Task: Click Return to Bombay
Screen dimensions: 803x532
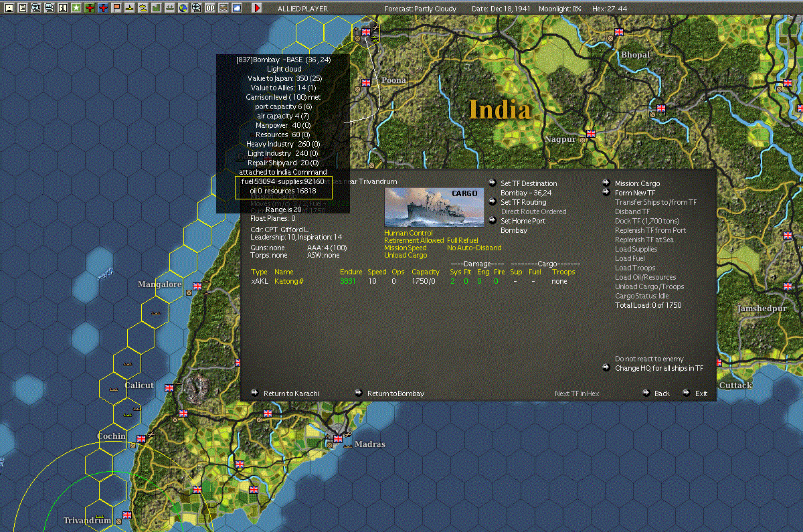Action: pyautogui.click(x=395, y=393)
